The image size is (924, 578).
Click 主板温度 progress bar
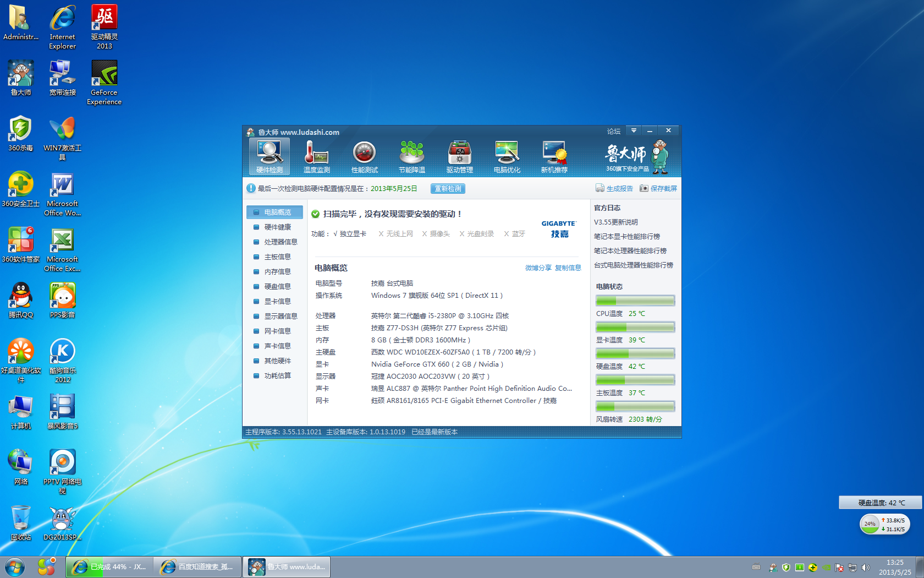tap(635, 380)
